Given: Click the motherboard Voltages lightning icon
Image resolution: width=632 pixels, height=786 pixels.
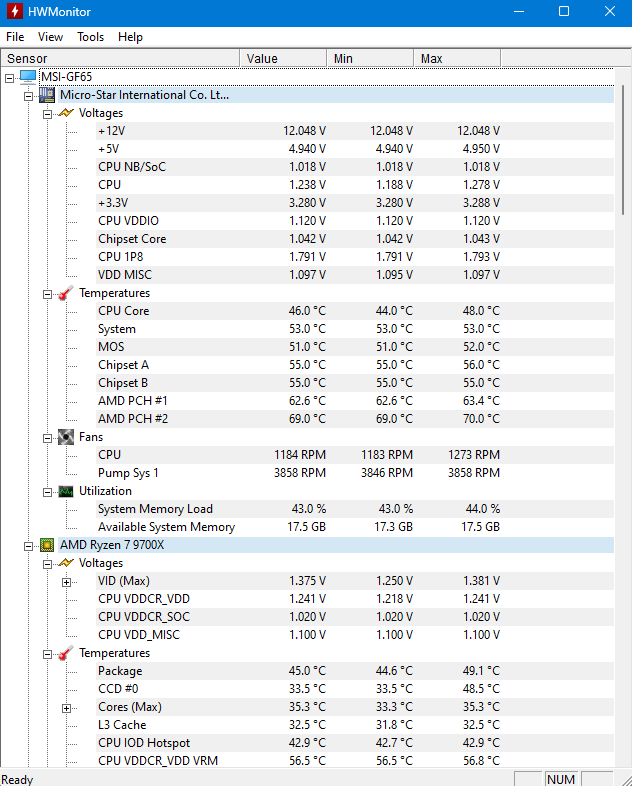Looking at the screenshot, I should 66,113.
